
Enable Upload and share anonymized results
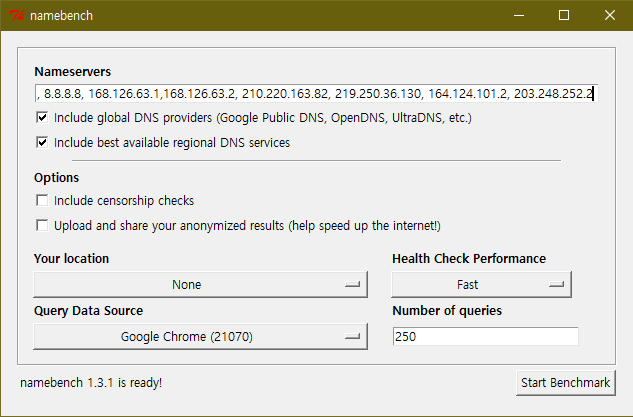pyautogui.click(x=42, y=226)
